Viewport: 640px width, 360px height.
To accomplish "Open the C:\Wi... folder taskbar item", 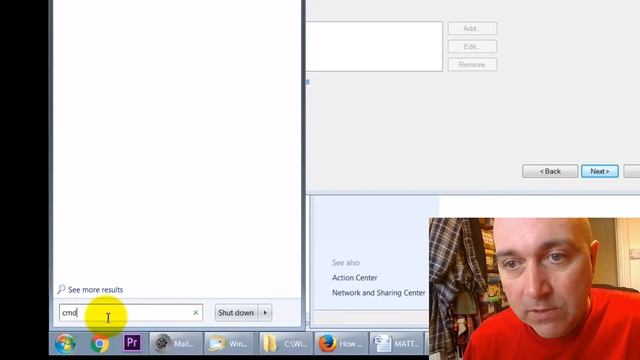I will click(x=285, y=343).
